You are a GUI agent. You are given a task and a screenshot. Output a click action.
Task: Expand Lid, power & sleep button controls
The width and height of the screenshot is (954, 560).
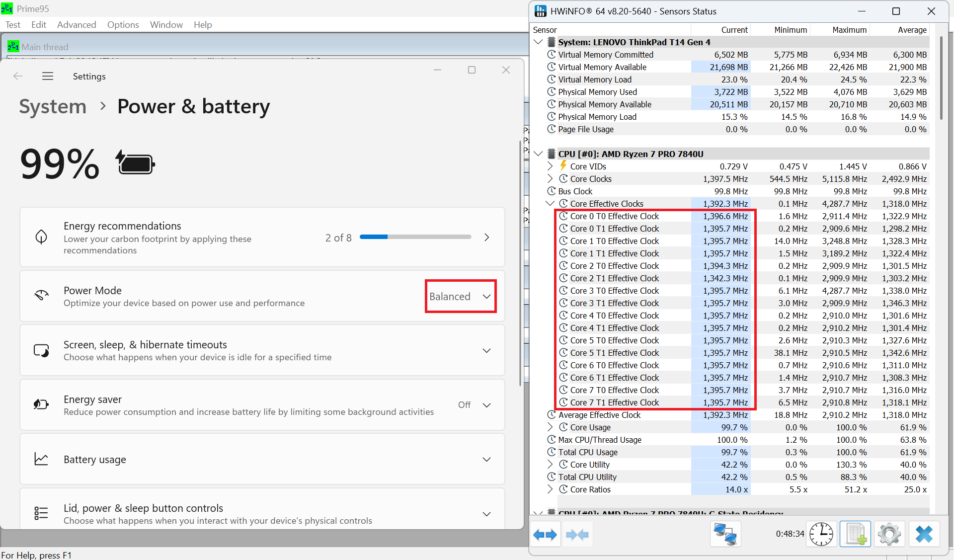[487, 514]
